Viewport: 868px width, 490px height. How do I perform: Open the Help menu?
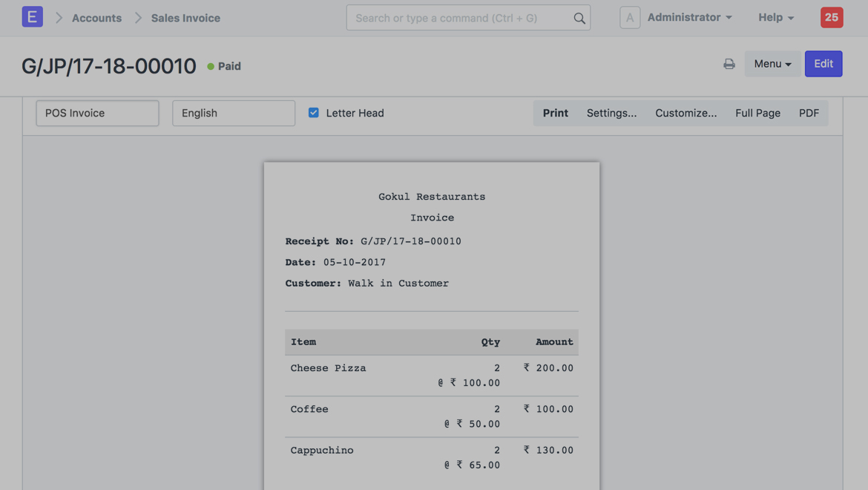pos(775,17)
